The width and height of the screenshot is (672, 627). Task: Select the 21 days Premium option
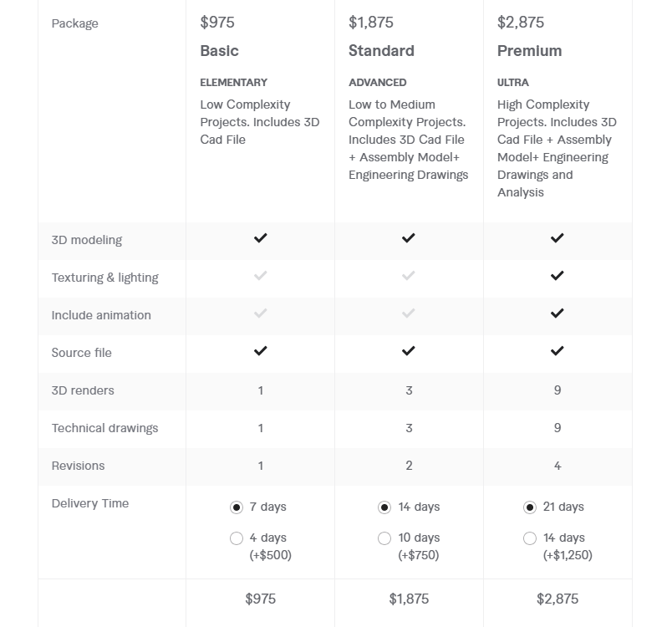(530, 507)
